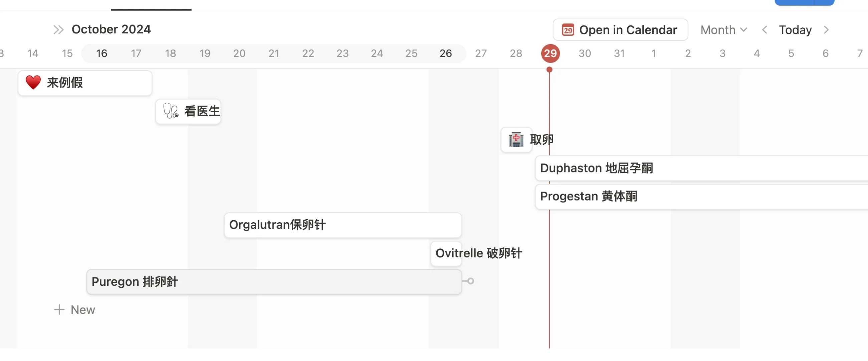Viewport: 868px width, 361px height.
Task: Click the resize handle after Puregon bar
Action: 470,281
